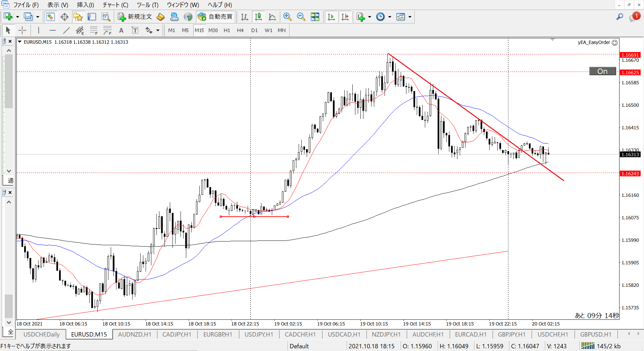This screenshot has width=644, height=351.
Task: Open the Data Window crosshair-circle icon
Action: tap(64, 16)
